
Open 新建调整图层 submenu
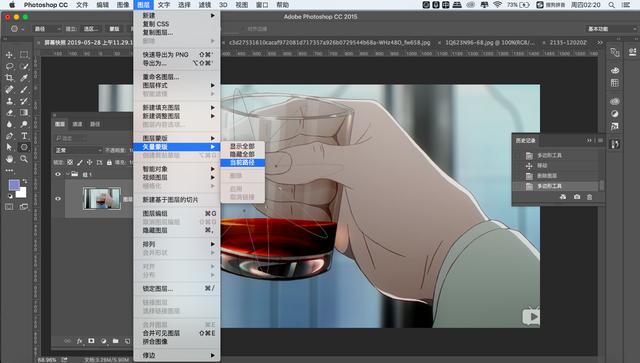pyautogui.click(x=177, y=116)
